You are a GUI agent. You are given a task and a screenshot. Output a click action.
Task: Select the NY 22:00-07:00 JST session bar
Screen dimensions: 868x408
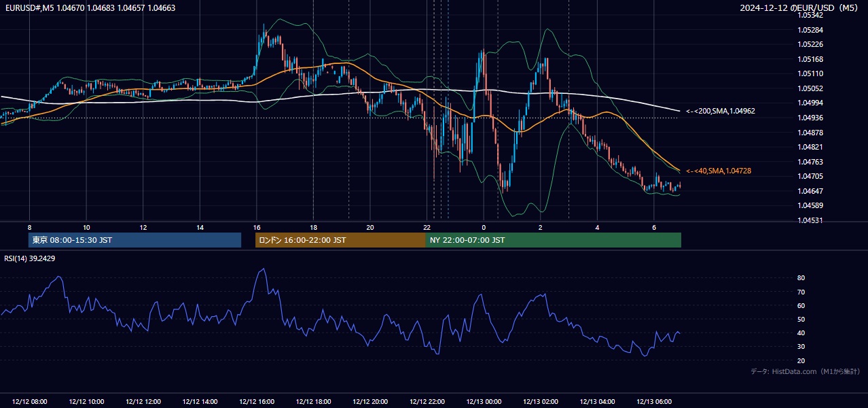(554, 240)
